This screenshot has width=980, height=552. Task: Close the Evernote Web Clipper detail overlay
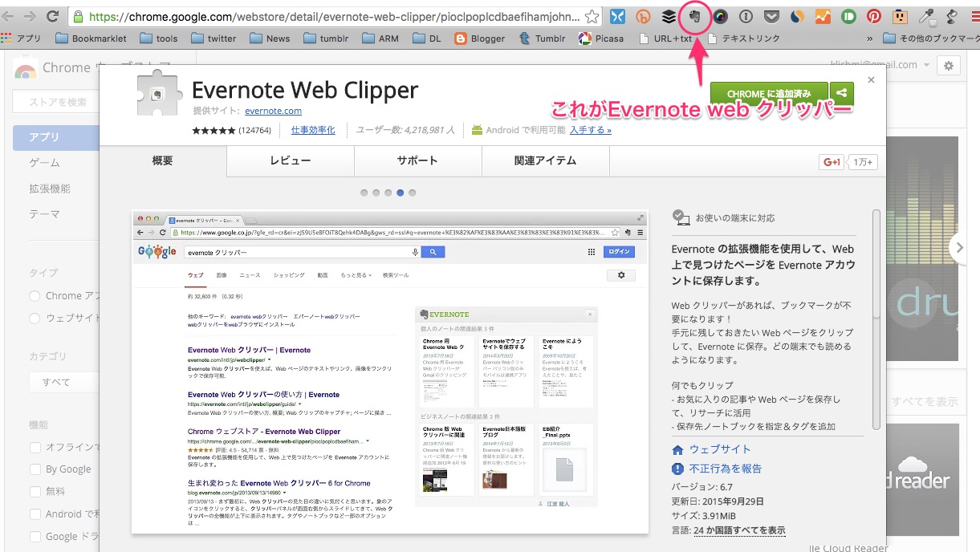pos(872,79)
